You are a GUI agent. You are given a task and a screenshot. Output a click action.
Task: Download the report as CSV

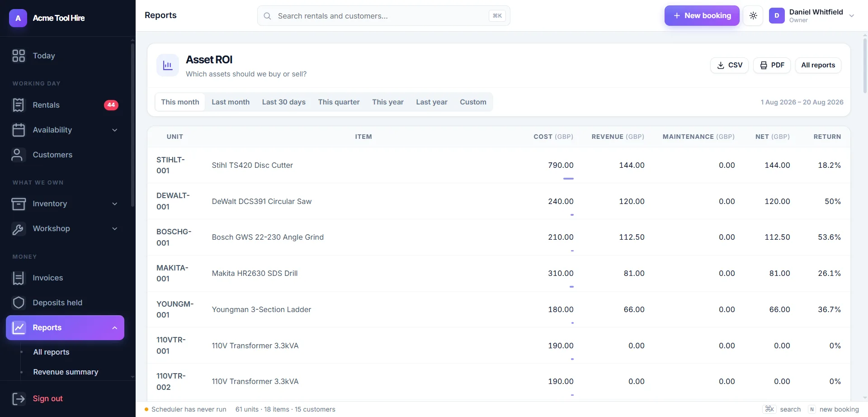[x=729, y=65]
